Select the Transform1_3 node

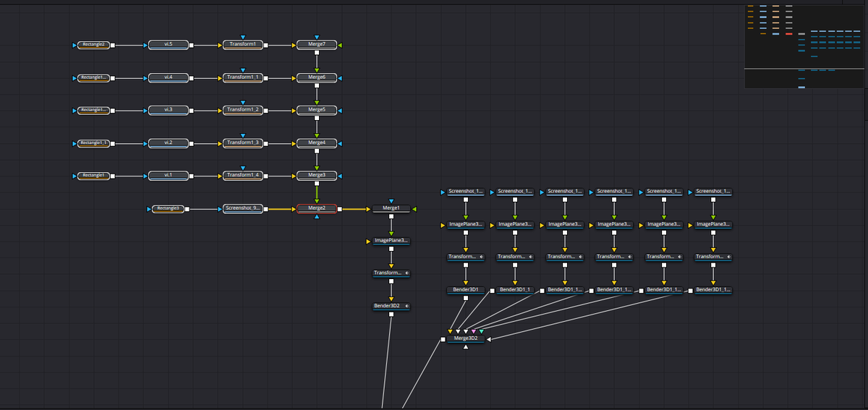click(242, 143)
